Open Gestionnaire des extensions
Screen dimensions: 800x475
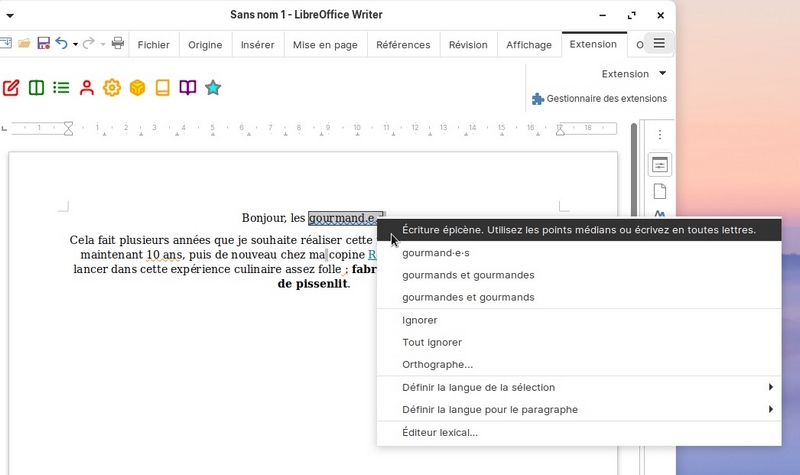(x=599, y=98)
